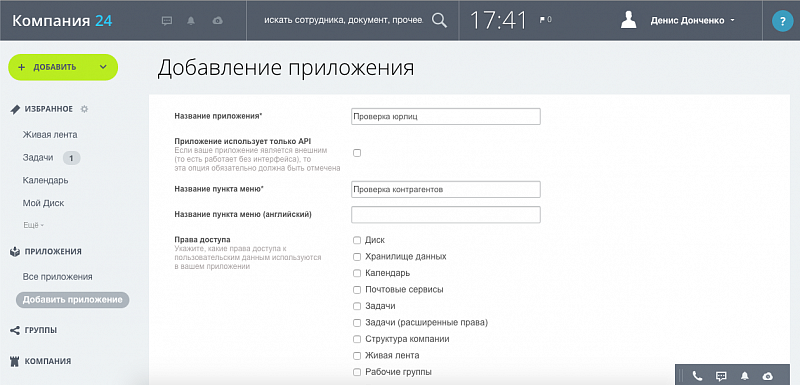The width and height of the screenshot is (800, 385).
Task: Open Живая лента in the sidebar
Action: click(x=50, y=135)
